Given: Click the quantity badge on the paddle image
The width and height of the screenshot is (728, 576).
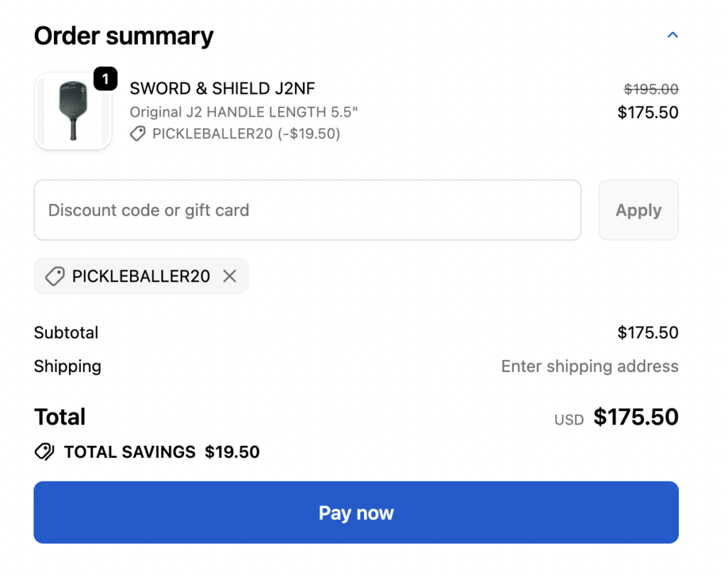Looking at the screenshot, I should coord(105,80).
